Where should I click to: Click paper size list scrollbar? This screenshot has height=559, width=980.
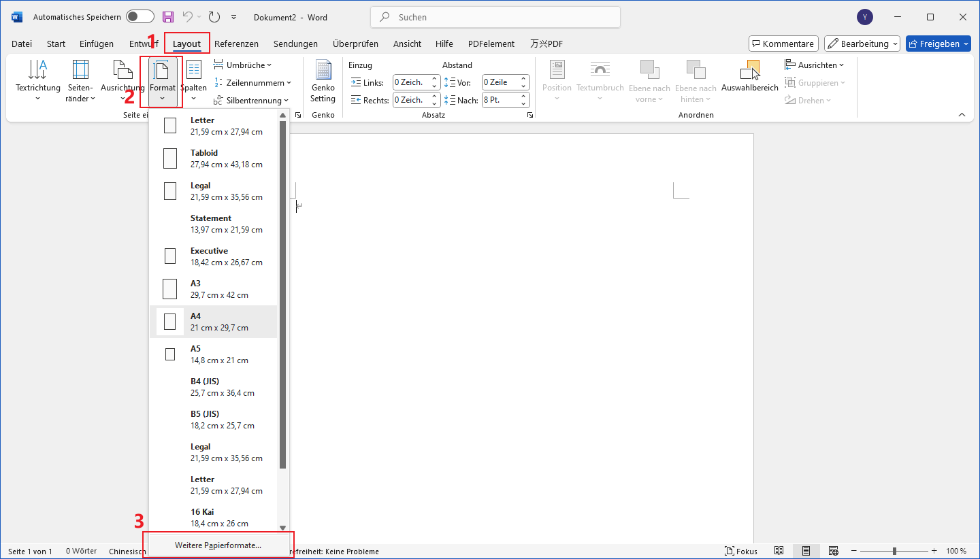tap(283, 294)
